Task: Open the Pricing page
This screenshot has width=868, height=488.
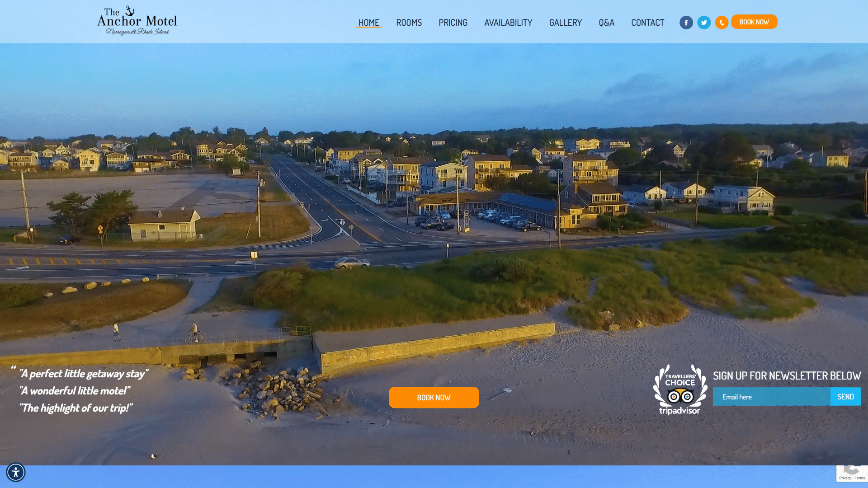Action: 453,23
